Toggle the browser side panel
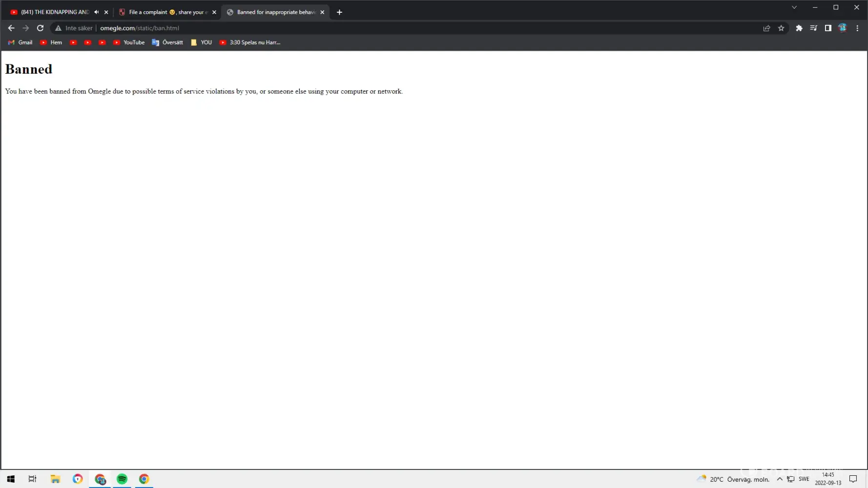This screenshot has width=868, height=488. click(828, 28)
